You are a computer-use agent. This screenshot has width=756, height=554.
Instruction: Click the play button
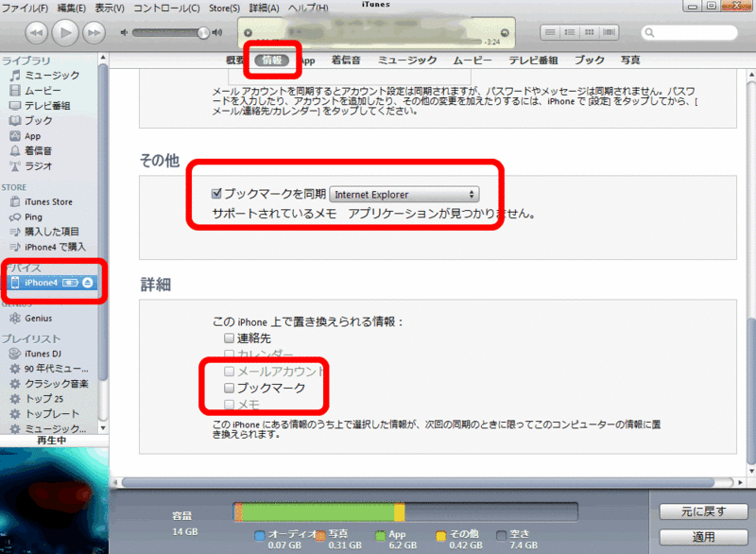coord(65,33)
